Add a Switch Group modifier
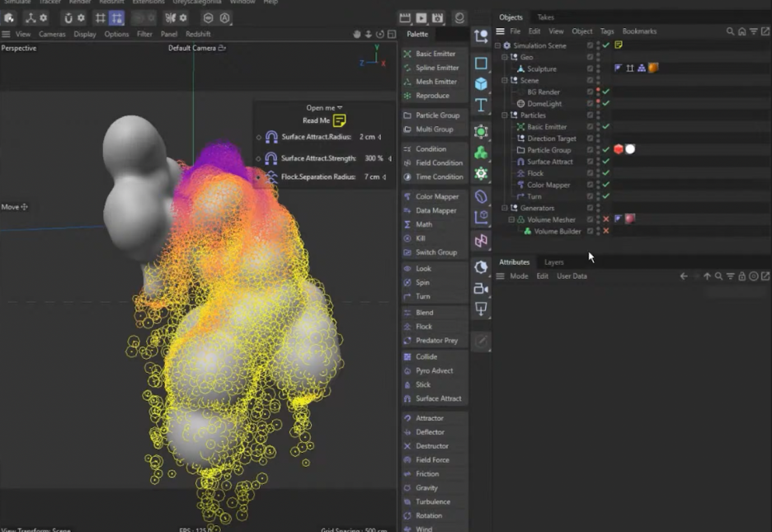Viewport: 772px width, 532px height. click(x=434, y=252)
